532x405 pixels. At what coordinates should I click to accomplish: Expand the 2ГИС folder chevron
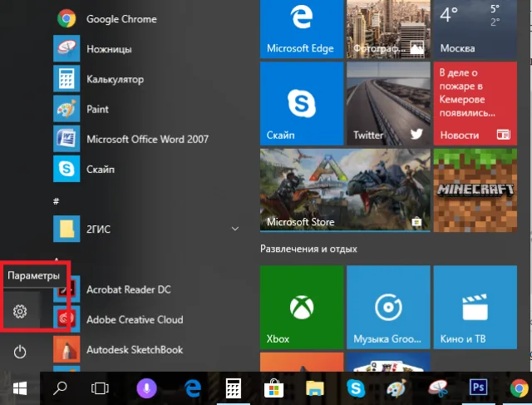click(234, 229)
